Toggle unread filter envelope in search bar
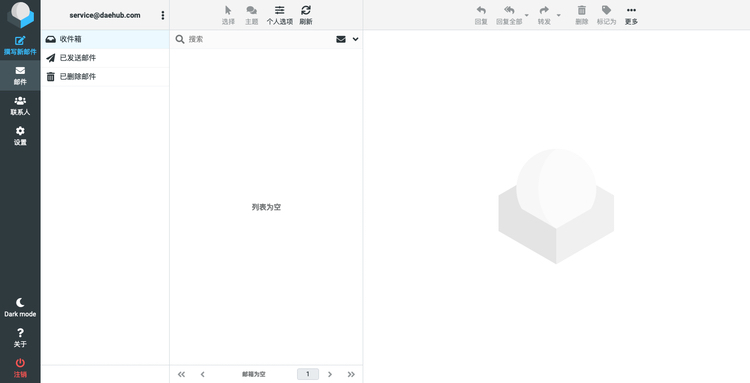Image resolution: width=750 pixels, height=383 pixels. [341, 39]
